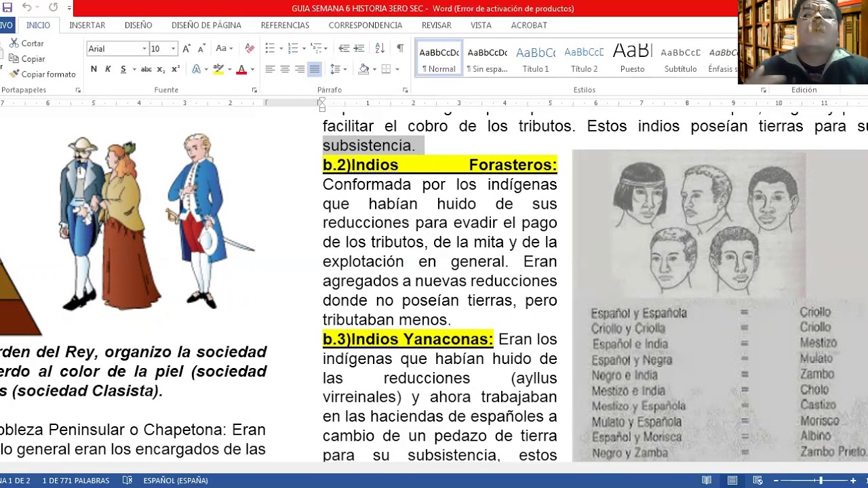Expand the bullets list dropdown arrow
The width and height of the screenshot is (868, 488).
(x=280, y=49)
